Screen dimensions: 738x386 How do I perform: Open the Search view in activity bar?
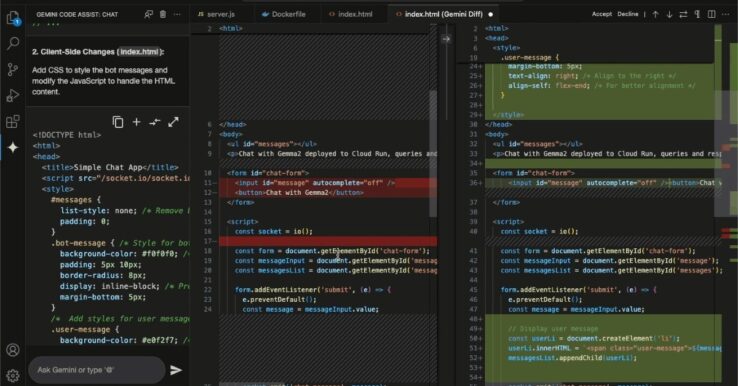coord(13,43)
